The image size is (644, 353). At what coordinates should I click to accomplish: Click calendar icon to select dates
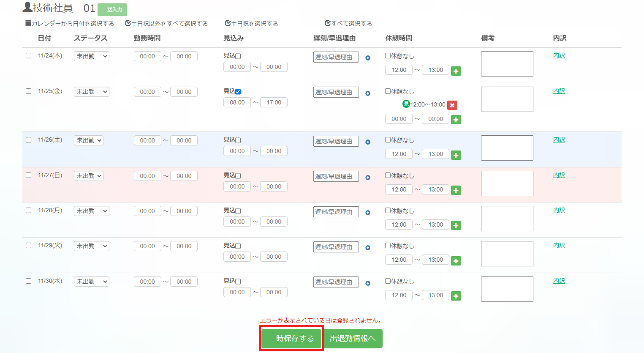[x=28, y=23]
